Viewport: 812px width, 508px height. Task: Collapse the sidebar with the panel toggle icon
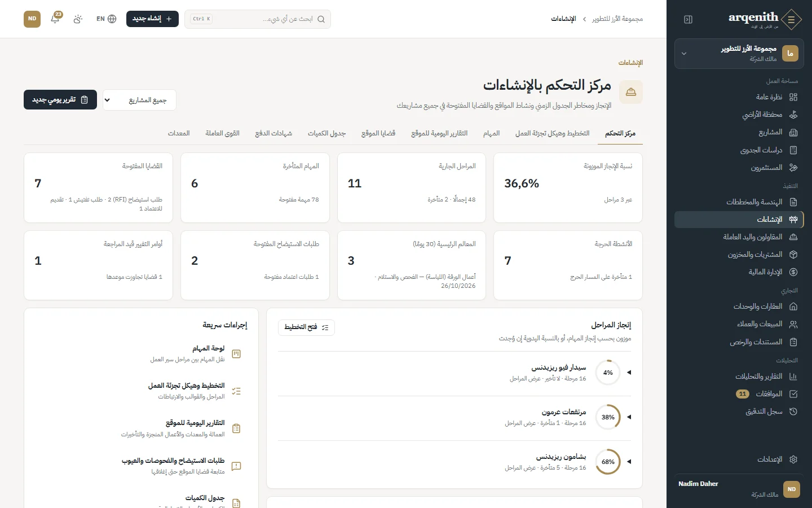(688, 20)
